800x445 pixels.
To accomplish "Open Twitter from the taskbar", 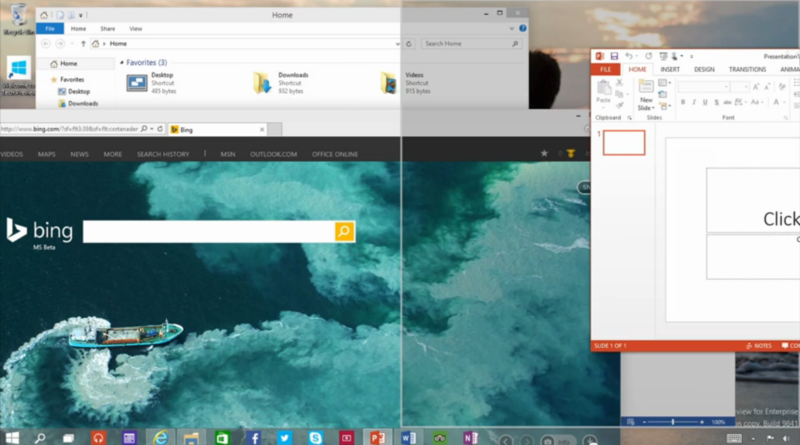I will (x=284, y=438).
